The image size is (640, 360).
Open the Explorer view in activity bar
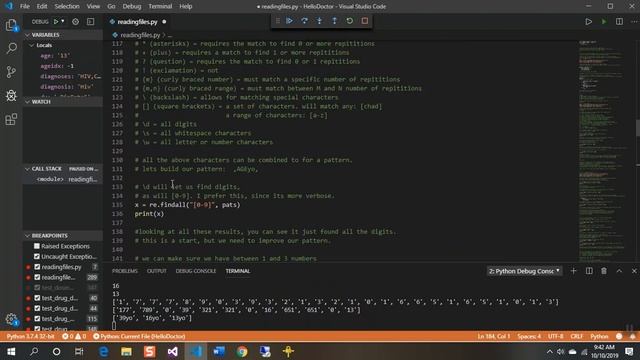(x=11, y=26)
